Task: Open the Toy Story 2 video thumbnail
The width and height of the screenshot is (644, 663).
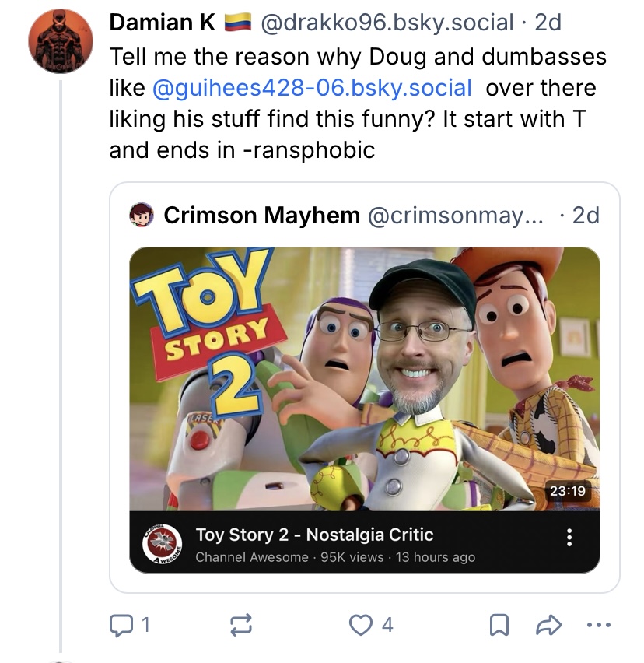Action: coord(365,379)
